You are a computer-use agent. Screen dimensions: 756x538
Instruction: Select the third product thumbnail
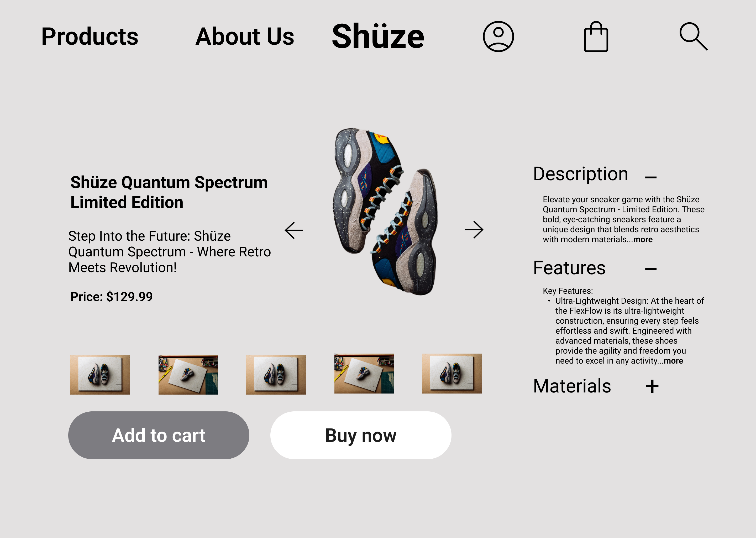coord(276,374)
